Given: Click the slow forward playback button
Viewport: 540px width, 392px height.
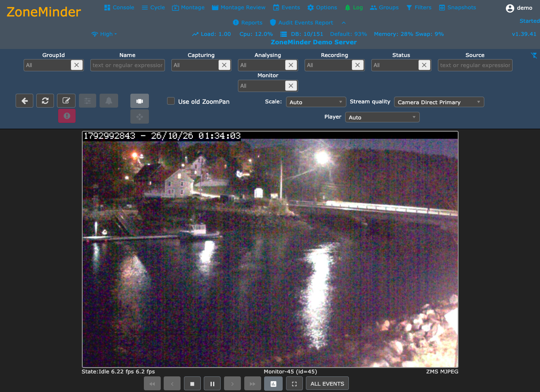Looking at the screenshot, I should [x=232, y=384].
